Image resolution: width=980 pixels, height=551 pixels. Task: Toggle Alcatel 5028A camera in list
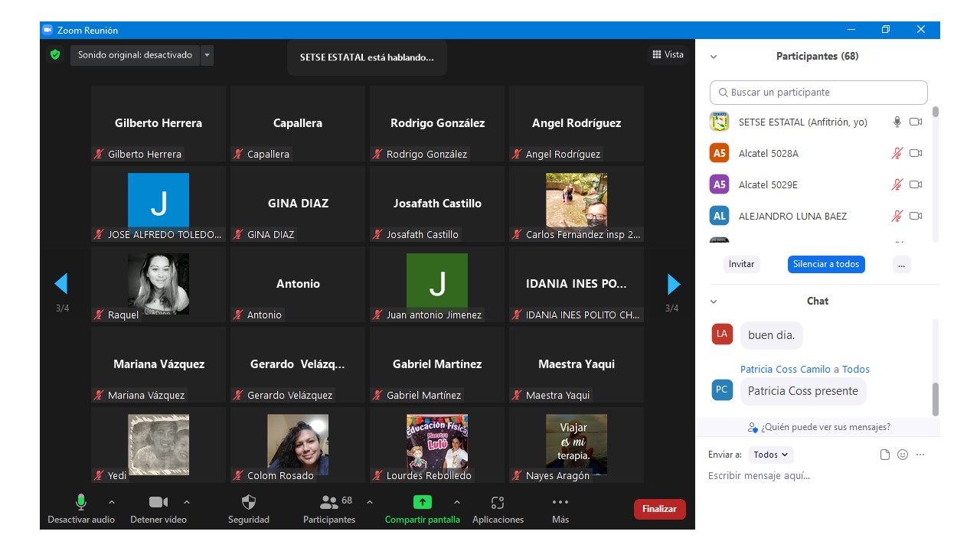coord(916,153)
